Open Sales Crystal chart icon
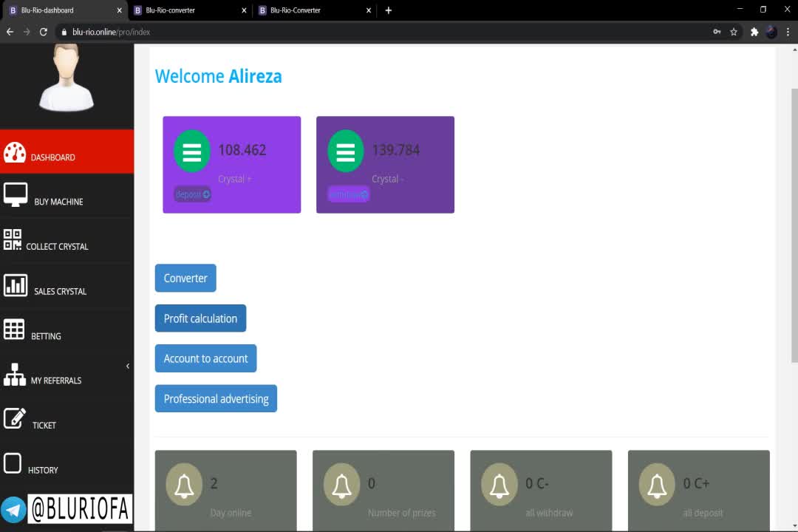 tap(16, 285)
